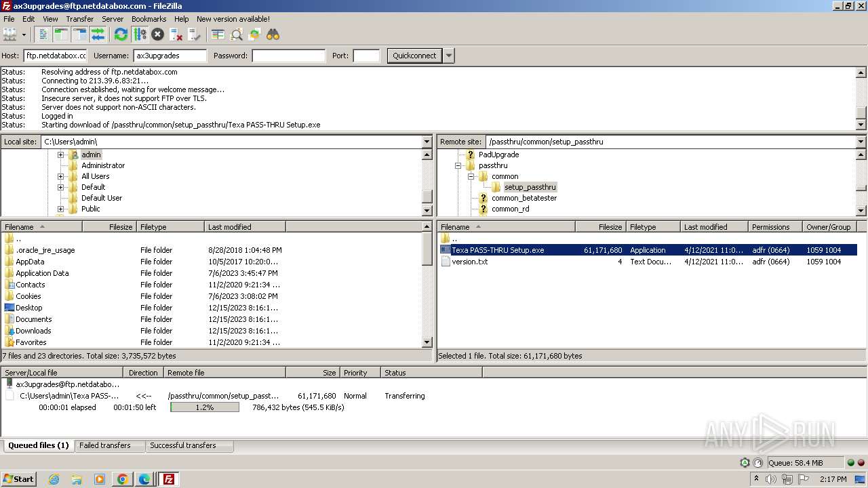Focus the Port input field

(366, 56)
